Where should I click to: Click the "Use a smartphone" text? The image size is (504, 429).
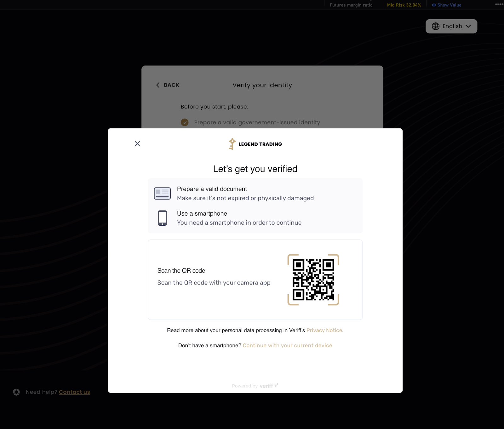click(202, 213)
